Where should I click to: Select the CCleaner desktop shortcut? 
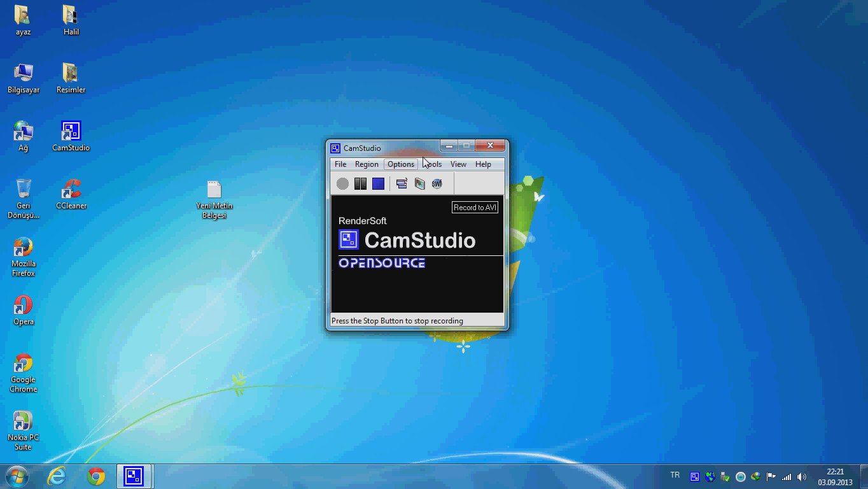71,194
